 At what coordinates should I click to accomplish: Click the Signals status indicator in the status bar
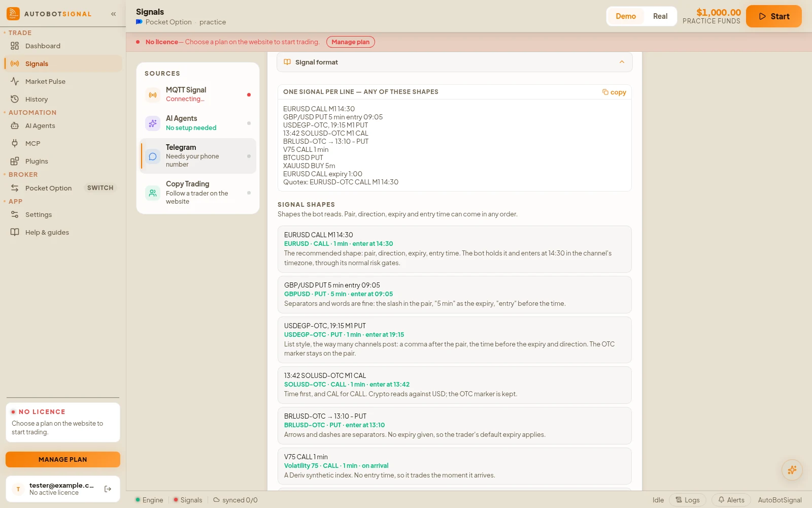coord(188,500)
